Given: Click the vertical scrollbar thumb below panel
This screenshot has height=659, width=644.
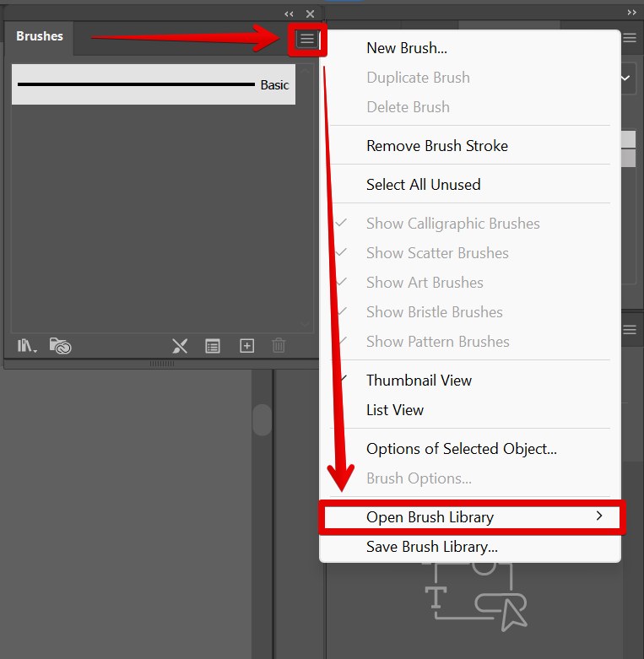Looking at the screenshot, I should point(262,420).
